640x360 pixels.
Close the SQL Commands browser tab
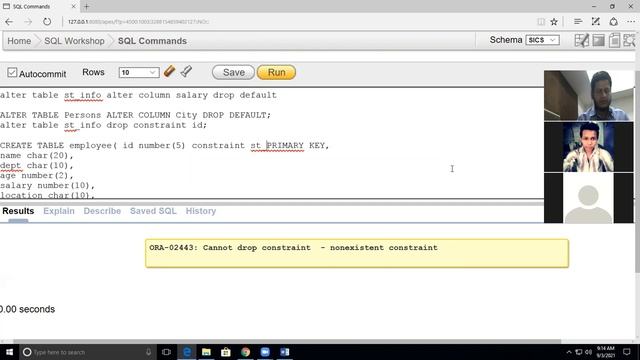[73, 7]
